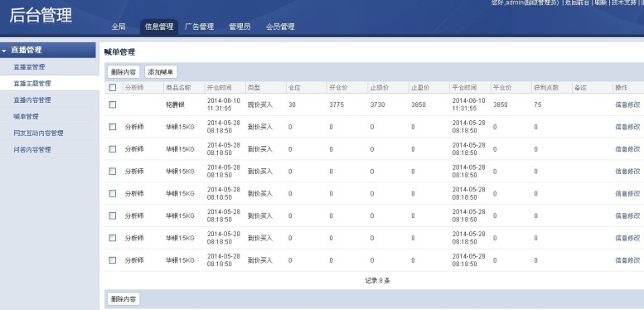Toggle the select-all checkbox in table header
The image size is (644, 310).
click(113, 88)
